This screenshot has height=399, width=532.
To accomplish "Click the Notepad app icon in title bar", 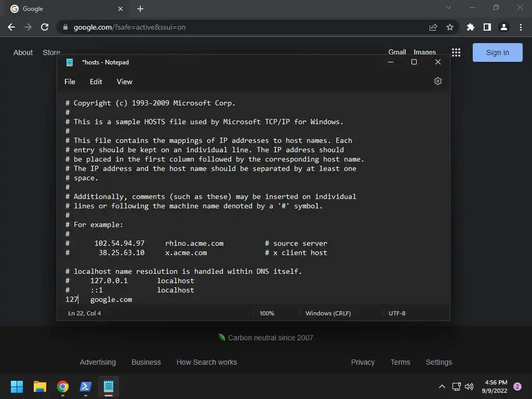I will 70,62.
